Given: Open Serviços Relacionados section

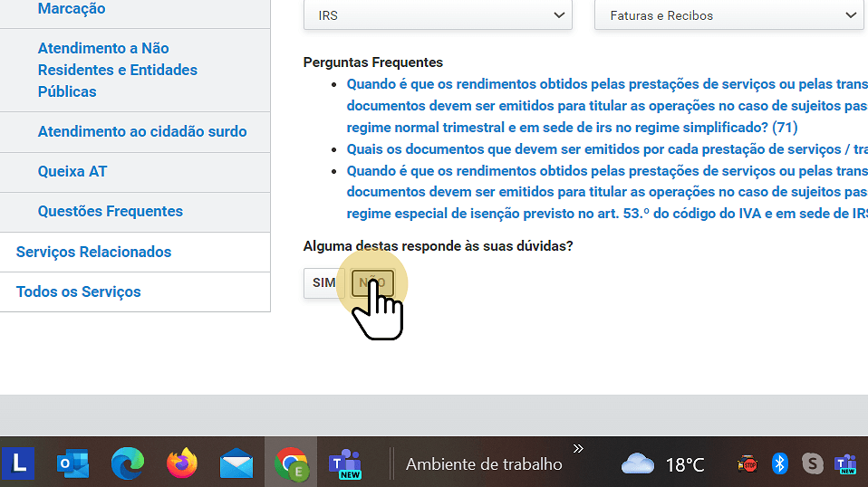Looking at the screenshot, I should tap(93, 252).
